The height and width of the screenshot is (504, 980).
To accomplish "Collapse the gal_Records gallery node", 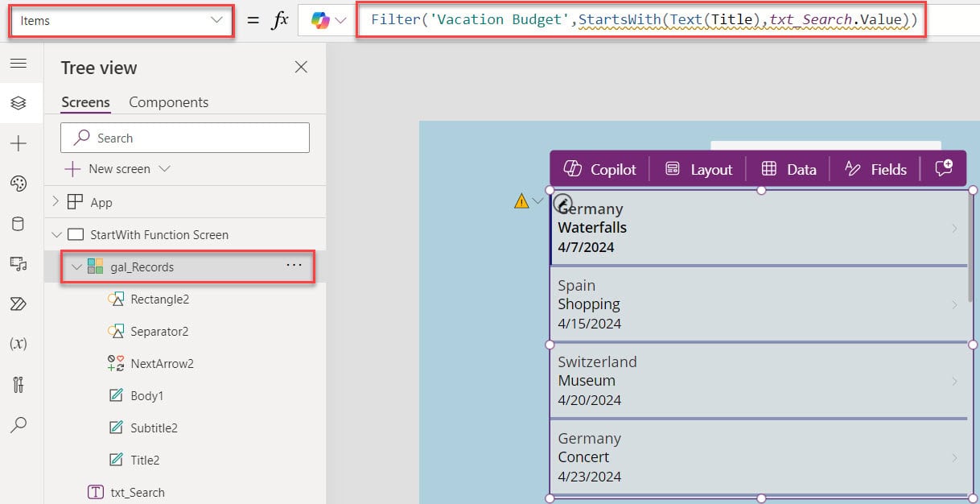I will pos(76,266).
